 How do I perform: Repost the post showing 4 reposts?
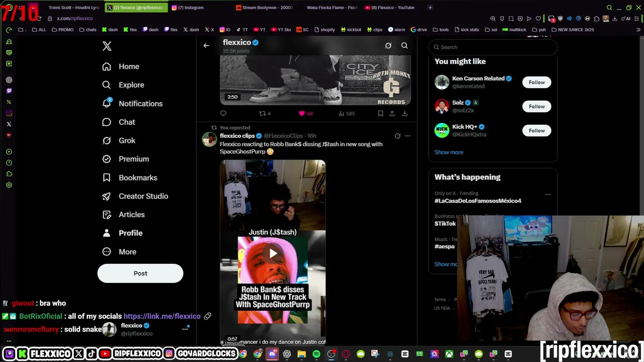(x=265, y=114)
